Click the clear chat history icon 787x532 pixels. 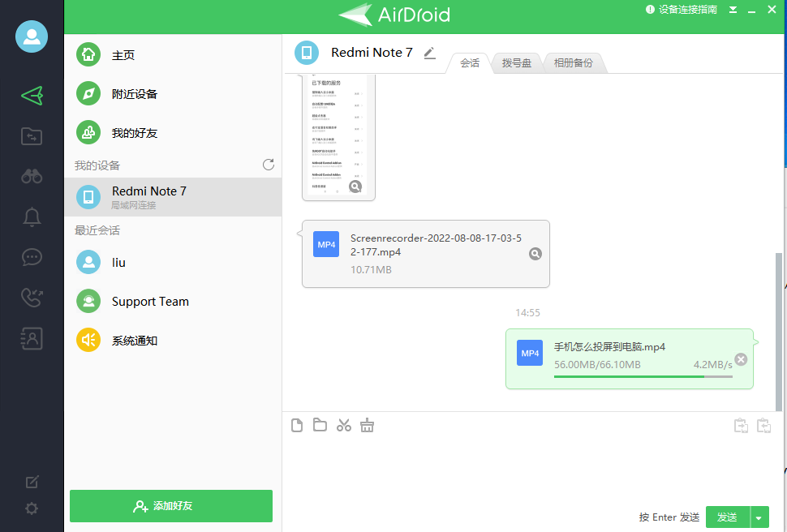coord(367,425)
